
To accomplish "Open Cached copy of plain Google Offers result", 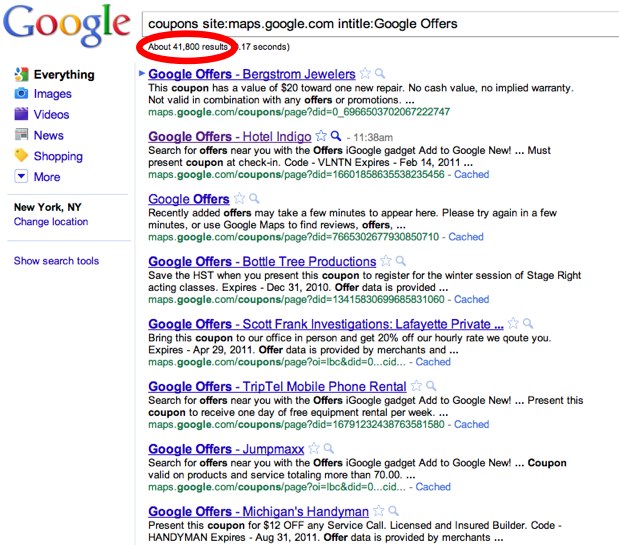I will 466,237.
